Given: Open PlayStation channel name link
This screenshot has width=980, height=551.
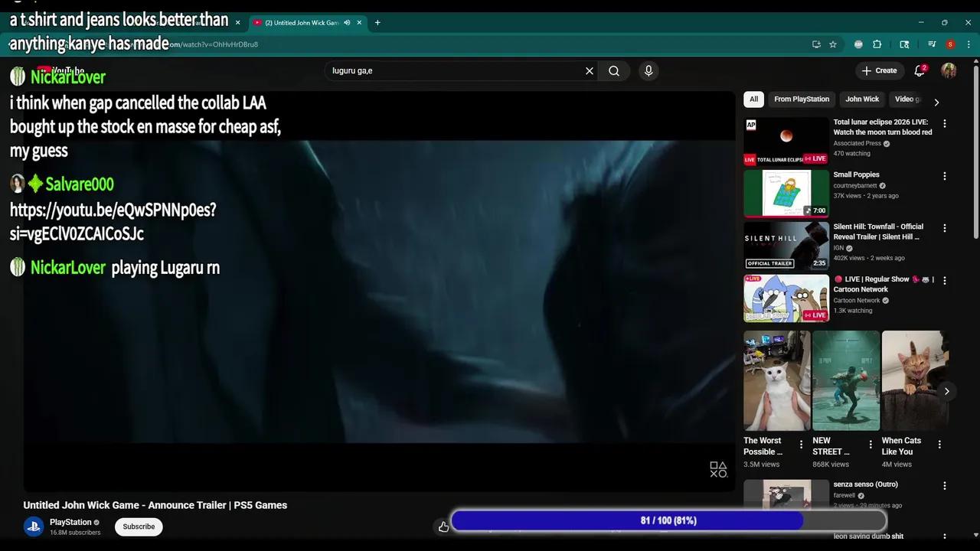Looking at the screenshot, I should pyautogui.click(x=70, y=522).
